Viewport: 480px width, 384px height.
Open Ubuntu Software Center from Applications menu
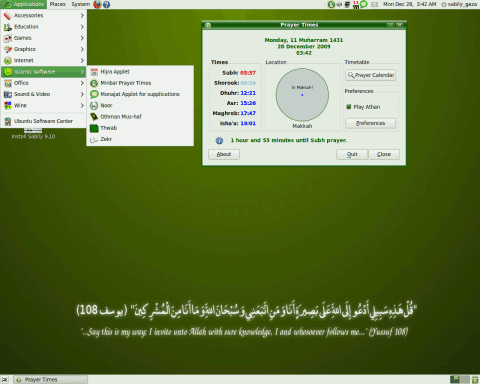(44, 121)
